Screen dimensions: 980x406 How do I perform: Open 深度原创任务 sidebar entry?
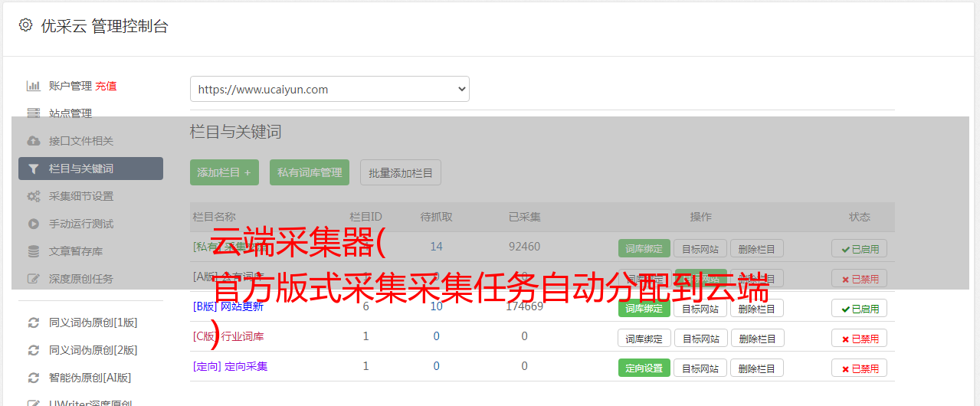coord(81,279)
